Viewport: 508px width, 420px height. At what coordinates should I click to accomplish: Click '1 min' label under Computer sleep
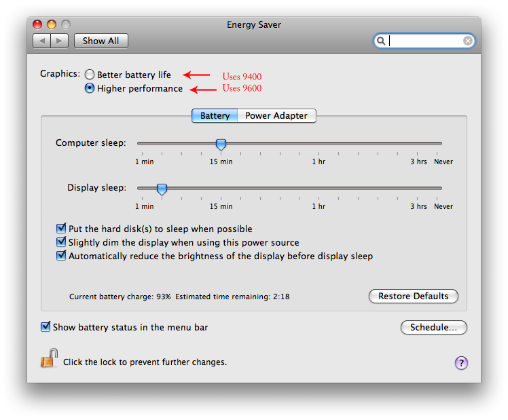144,161
